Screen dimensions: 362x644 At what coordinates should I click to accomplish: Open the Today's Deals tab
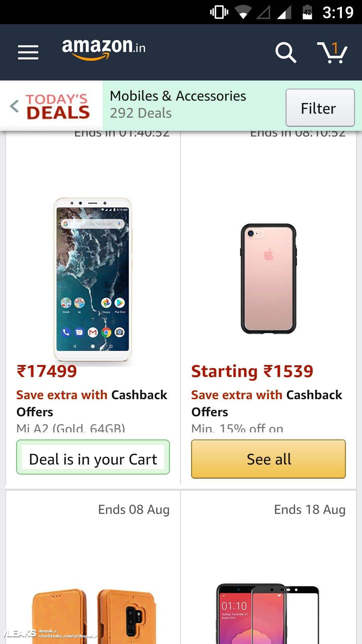(x=58, y=106)
